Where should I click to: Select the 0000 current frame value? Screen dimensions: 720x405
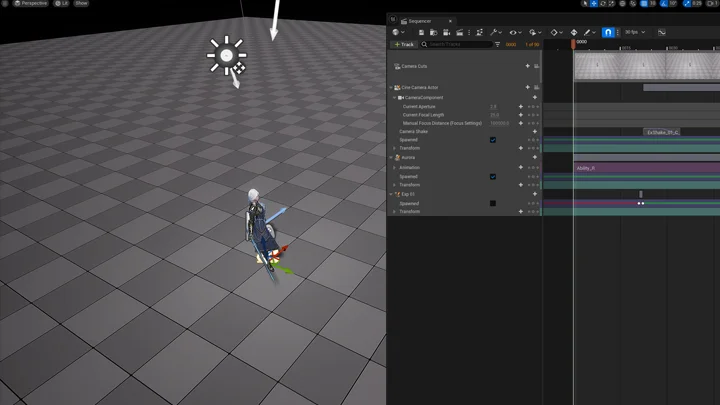click(x=511, y=45)
